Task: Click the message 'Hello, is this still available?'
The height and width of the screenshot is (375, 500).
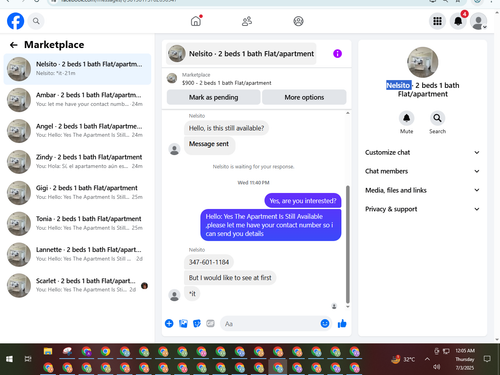Action: 226,128
